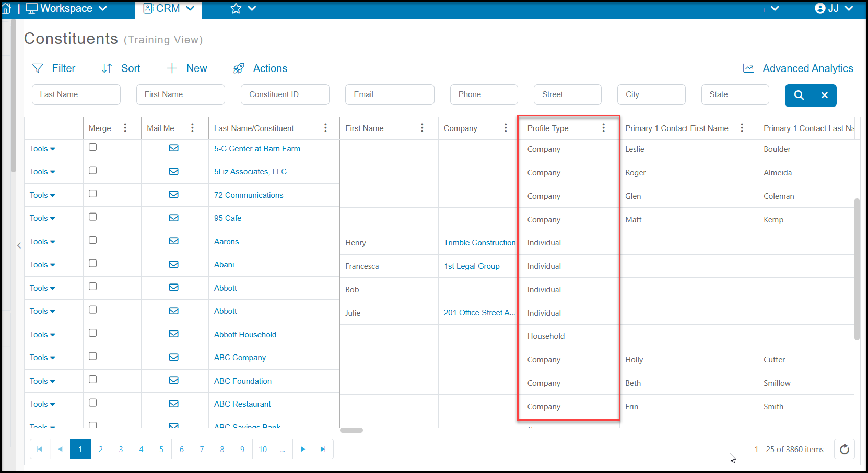Click the Last Name search field
868x473 pixels.
[x=76, y=94]
